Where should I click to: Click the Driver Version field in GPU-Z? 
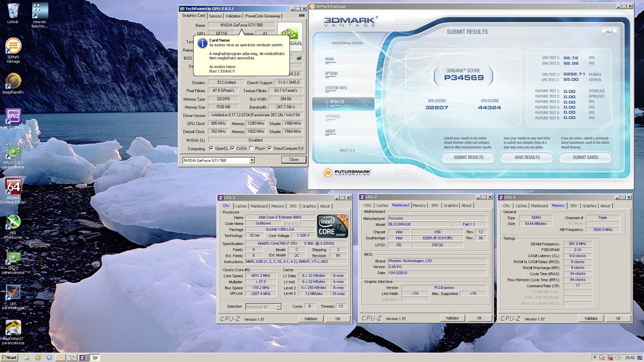(255, 115)
